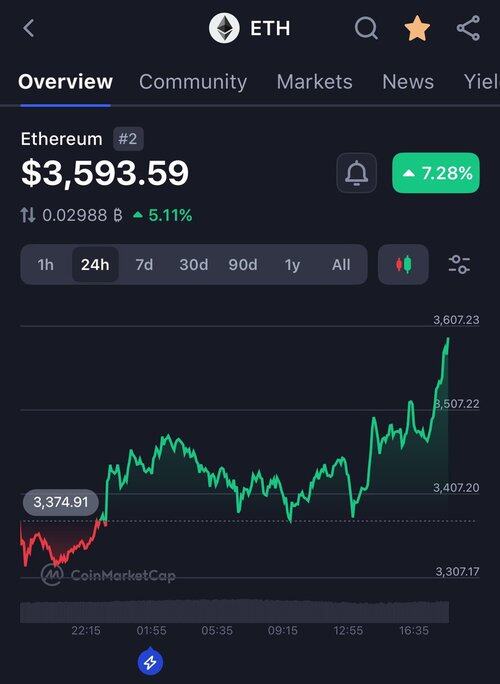Tap the 3,374.91 opening price label
The width and height of the screenshot is (500, 684).
(61, 502)
